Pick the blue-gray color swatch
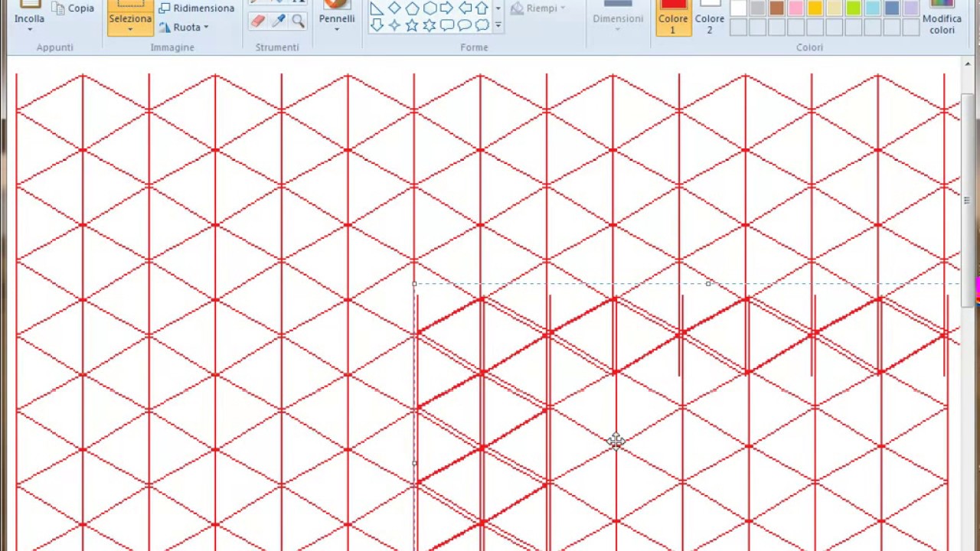Viewport: 980px width, 551px height. click(x=891, y=8)
